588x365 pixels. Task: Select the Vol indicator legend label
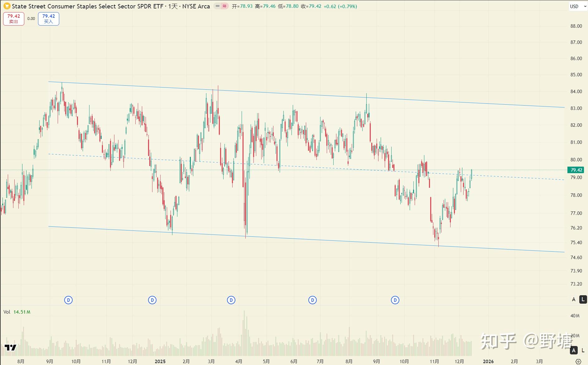(7, 312)
